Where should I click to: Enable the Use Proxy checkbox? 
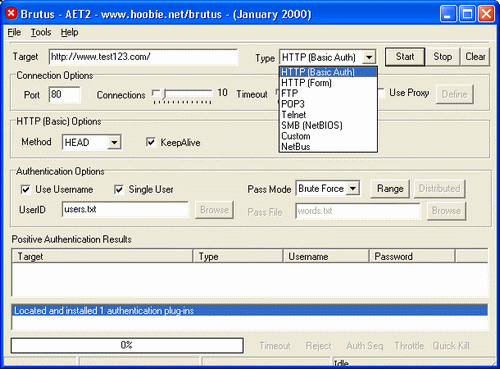point(381,93)
